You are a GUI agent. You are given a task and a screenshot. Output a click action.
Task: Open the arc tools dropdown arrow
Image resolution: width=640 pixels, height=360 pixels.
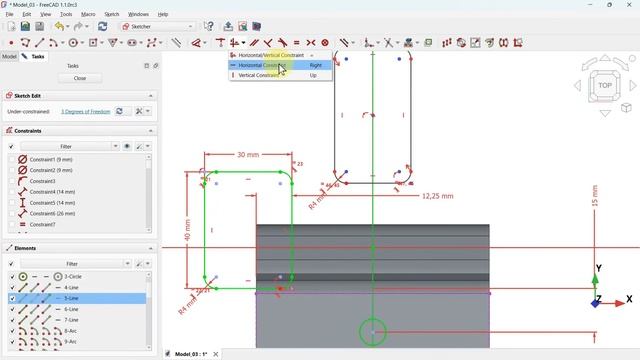62,43
